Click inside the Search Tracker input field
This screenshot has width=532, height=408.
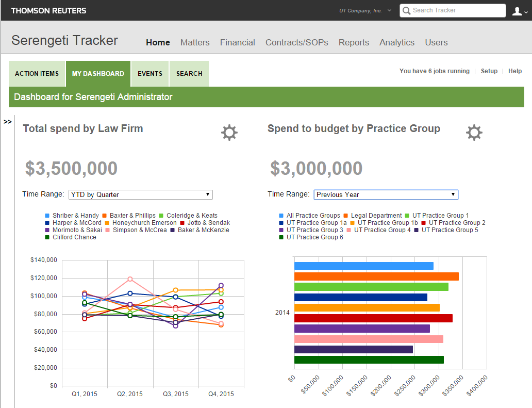454,10
